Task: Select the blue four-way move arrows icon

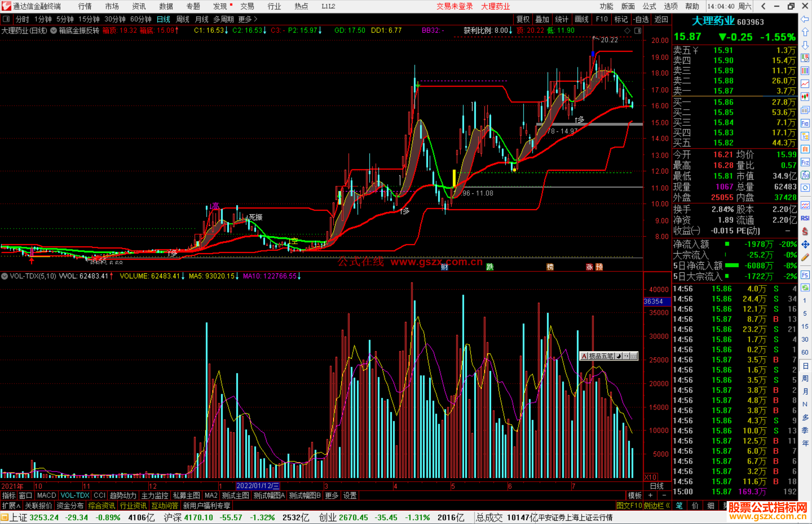Action: click(805, 245)
